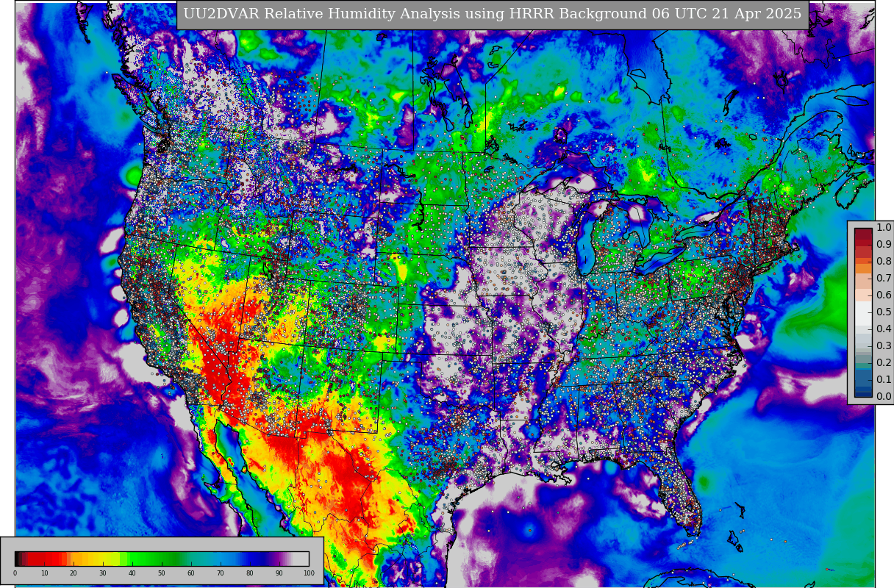The image size is (894, 588).
Task: Pick the teal swatch beside 0.2 label
Action: [x=863, y=365]
